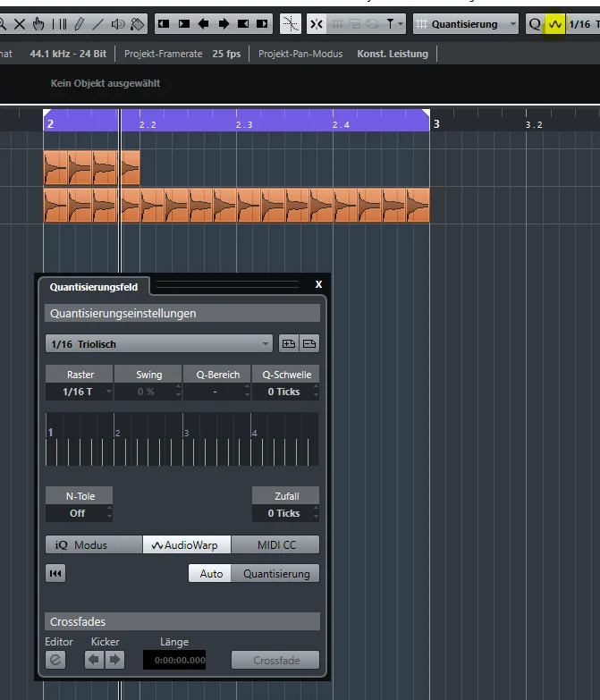The height and width of the screenshot is (700, 600).
Task: Select the Line tool
Action: (97, 23)
